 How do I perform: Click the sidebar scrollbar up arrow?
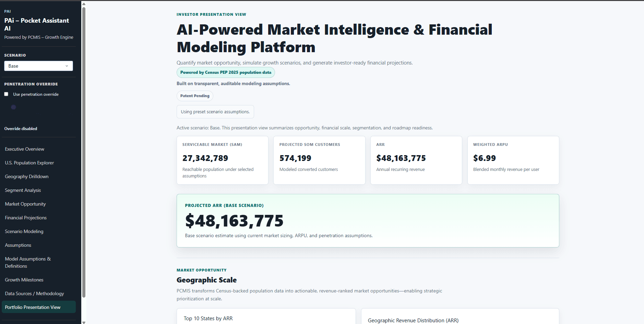[84, 4]
